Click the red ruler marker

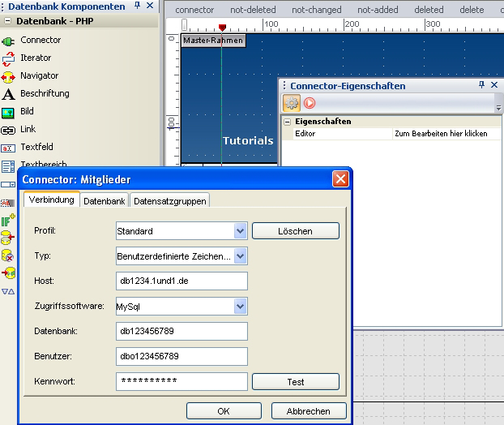[x=222, y=28]
